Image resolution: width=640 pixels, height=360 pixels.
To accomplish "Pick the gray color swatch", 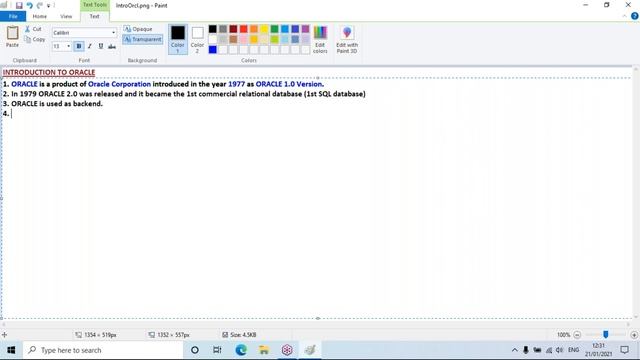I will point(223,29).
